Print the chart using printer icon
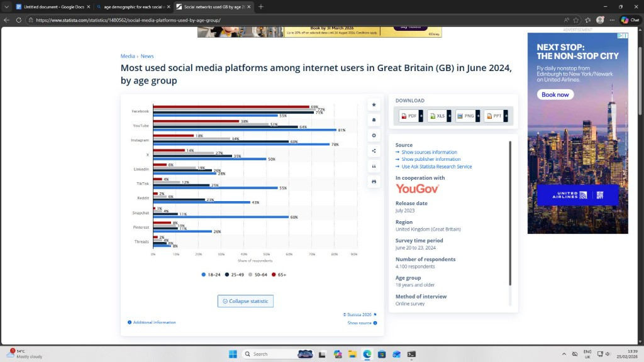Image resolution: width=644 pixels, height=362 pixels. tap(374, 182)
